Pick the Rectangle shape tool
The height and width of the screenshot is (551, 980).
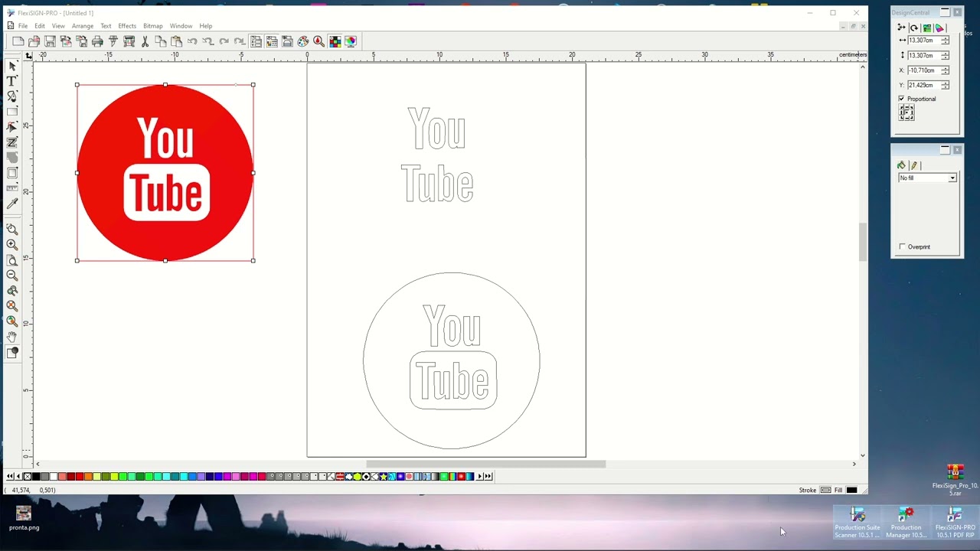tap(12, 112)
